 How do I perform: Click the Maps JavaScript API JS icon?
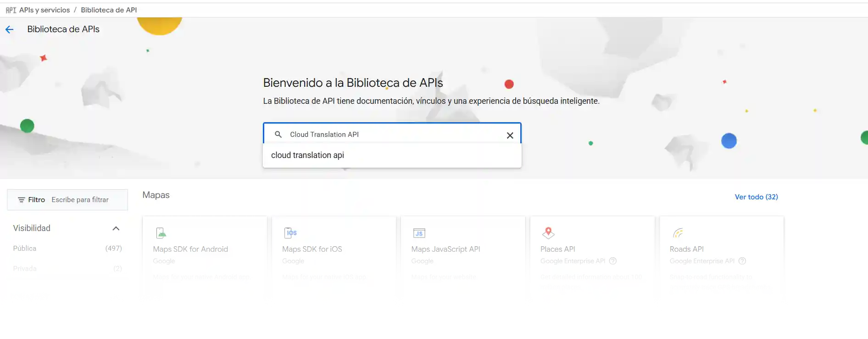[x=419, y=233]
